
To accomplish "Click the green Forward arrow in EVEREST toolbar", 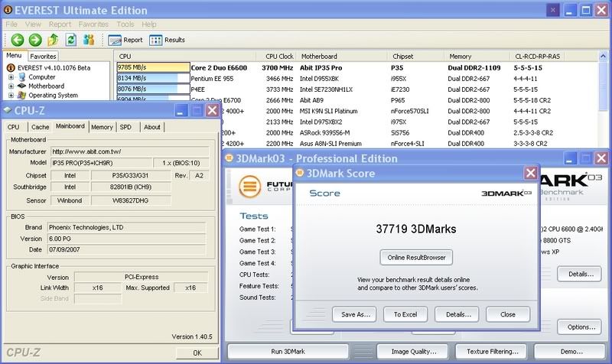I will coord(35,40).
